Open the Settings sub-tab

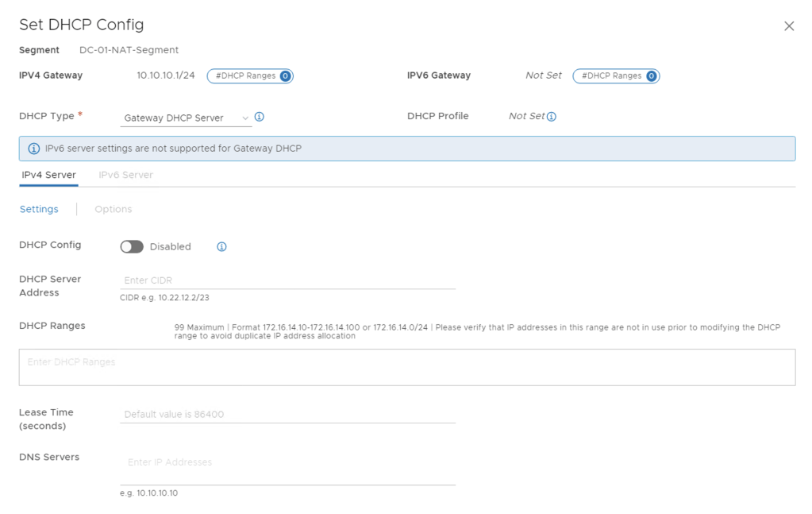click(x=39, y=209)
